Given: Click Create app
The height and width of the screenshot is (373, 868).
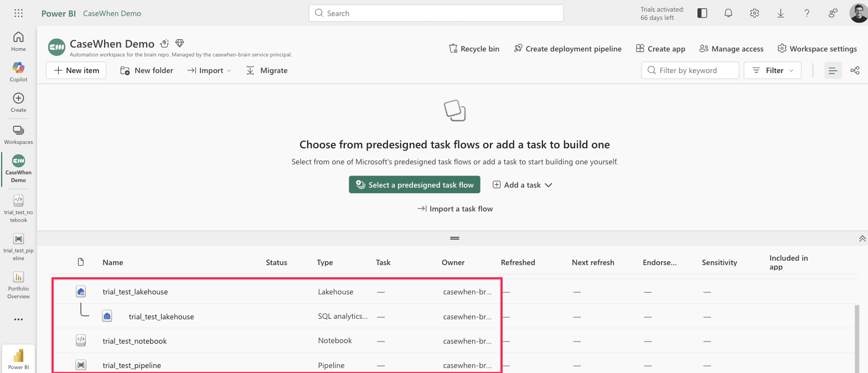Looking at the screenshot, I should (x=660, y=49).
